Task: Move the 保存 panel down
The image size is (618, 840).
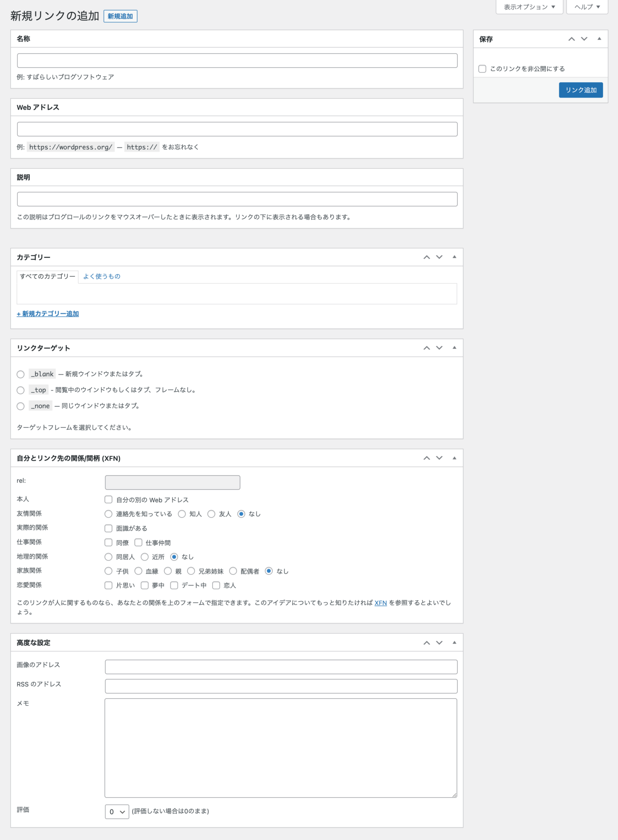Action: pyautogui.click(x=584, y=39)
